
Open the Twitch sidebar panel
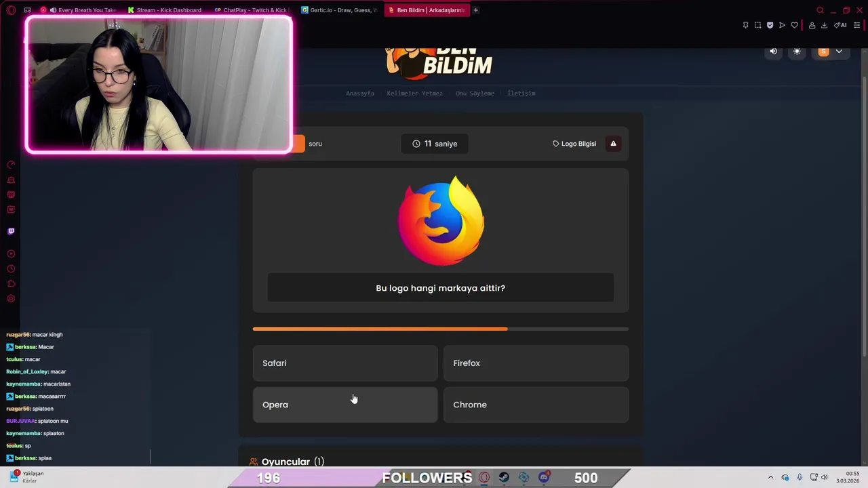pyautogui.click(x=11, y=231)
